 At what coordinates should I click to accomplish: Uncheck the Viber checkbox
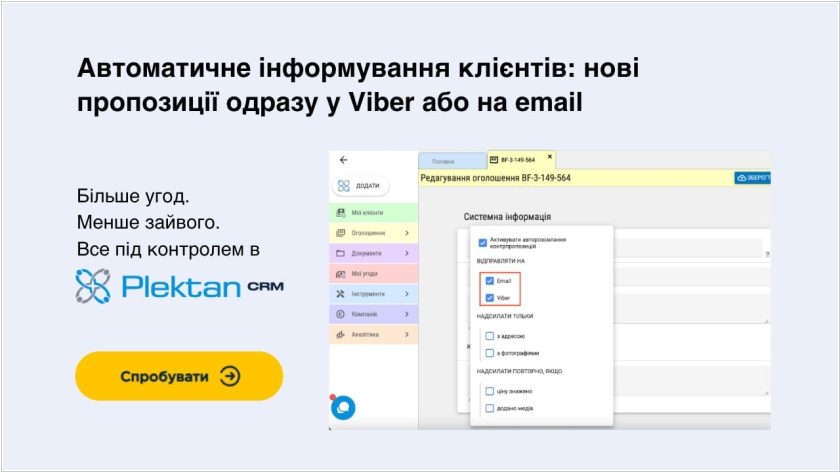pos(490,298)
